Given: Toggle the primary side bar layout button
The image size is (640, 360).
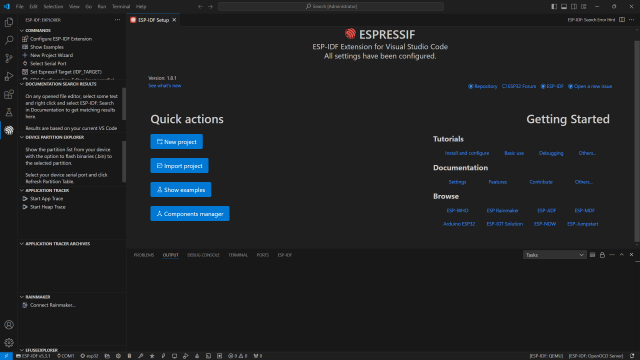Looking at the screenshot, I should 554,7.
